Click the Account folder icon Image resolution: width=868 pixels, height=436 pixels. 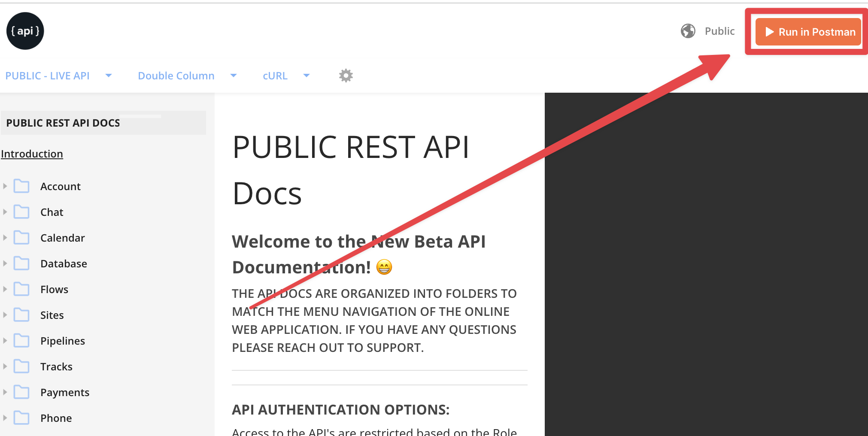[x=22, y=186]
